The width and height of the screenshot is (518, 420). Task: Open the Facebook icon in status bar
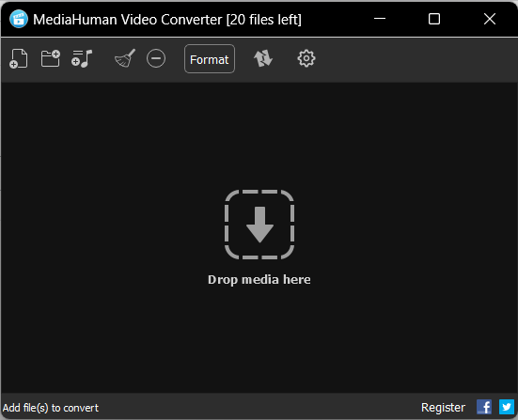point(484,407)
